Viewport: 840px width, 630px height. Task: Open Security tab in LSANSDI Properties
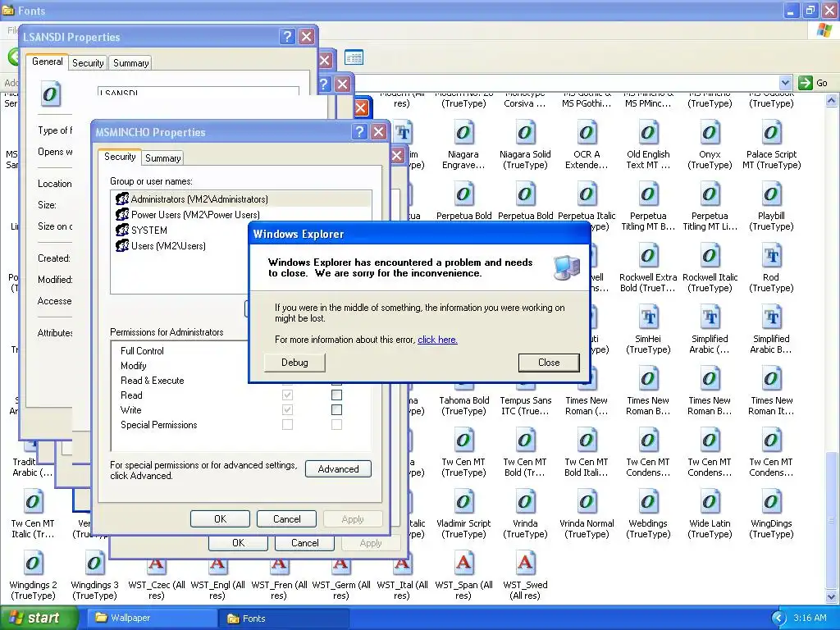[x=88, y=62]
